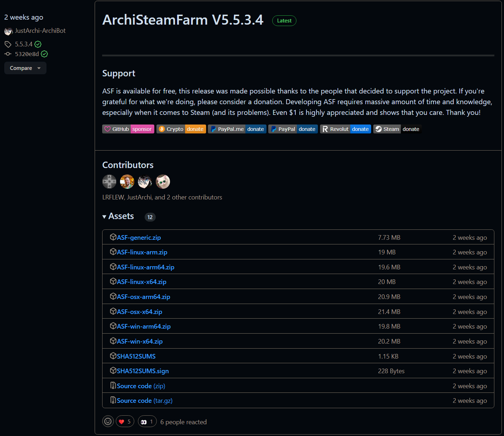504x436 pixels.
Task: Click the '6 people reacted' text
Action: [184, 422]
